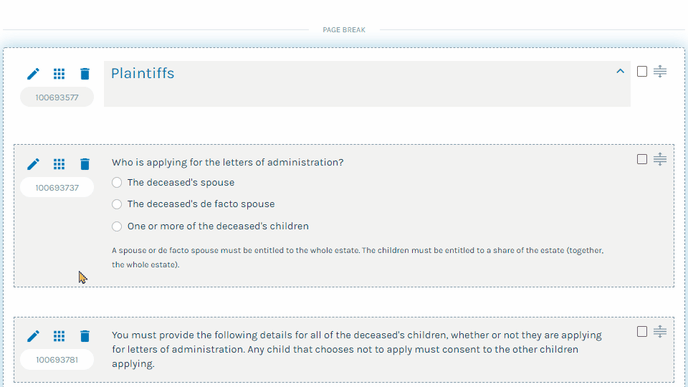Click the Plaintiffs section heading

(143, 73)
